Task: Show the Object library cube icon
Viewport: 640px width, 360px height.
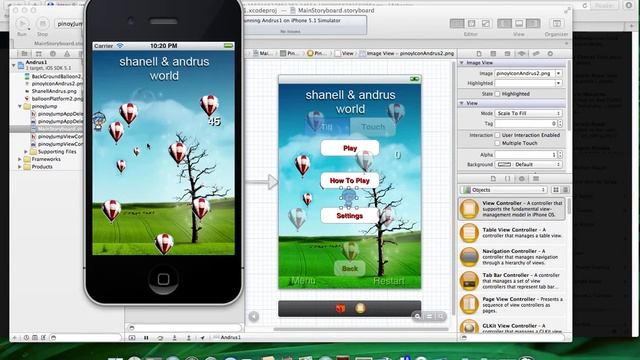Action: [522, 179]
